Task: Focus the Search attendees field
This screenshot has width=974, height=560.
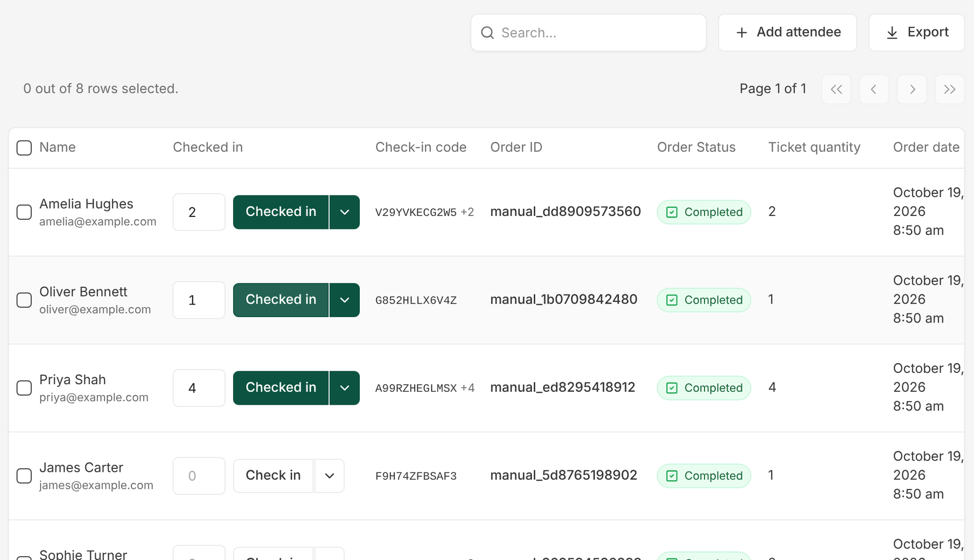Action: pyautogui.click(x=589, y=32)
